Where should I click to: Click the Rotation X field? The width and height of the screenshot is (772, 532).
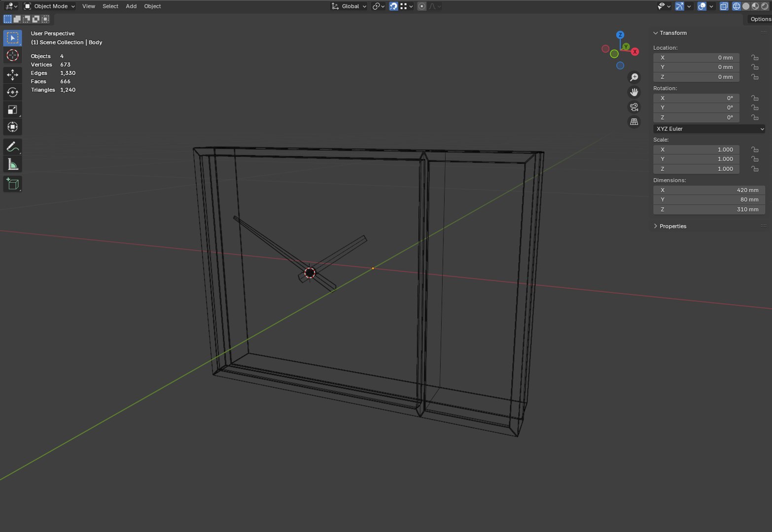pyautogui.click(x=696, y=98)
